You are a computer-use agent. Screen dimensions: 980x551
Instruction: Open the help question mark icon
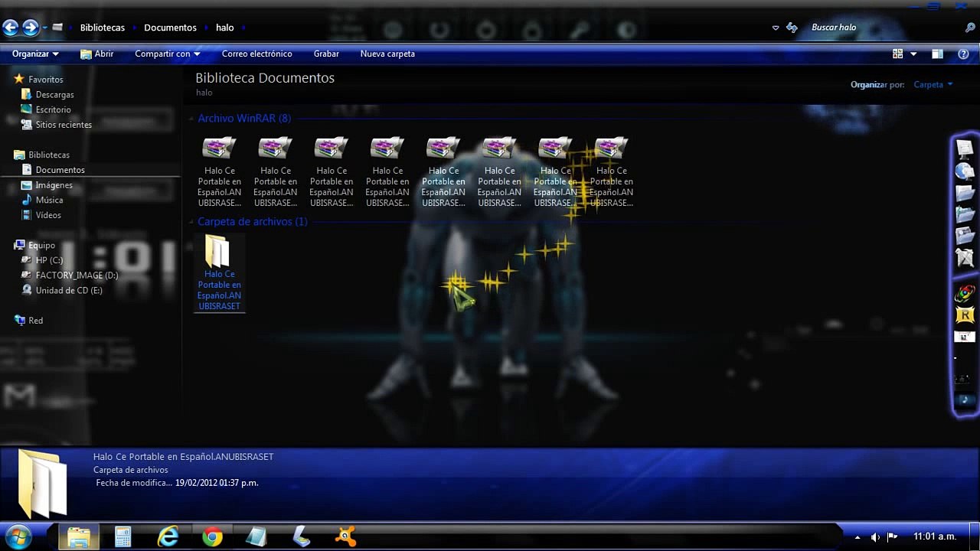tap(964, 54)
